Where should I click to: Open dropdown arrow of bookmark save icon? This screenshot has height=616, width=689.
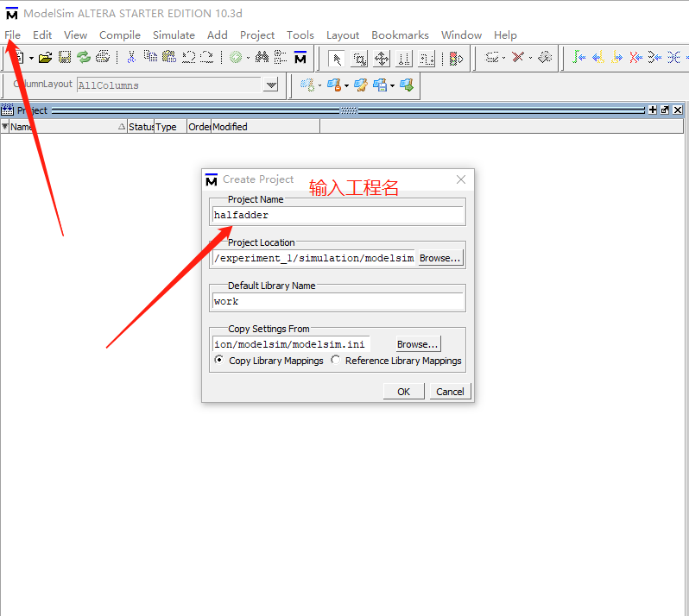pos(392,85)
